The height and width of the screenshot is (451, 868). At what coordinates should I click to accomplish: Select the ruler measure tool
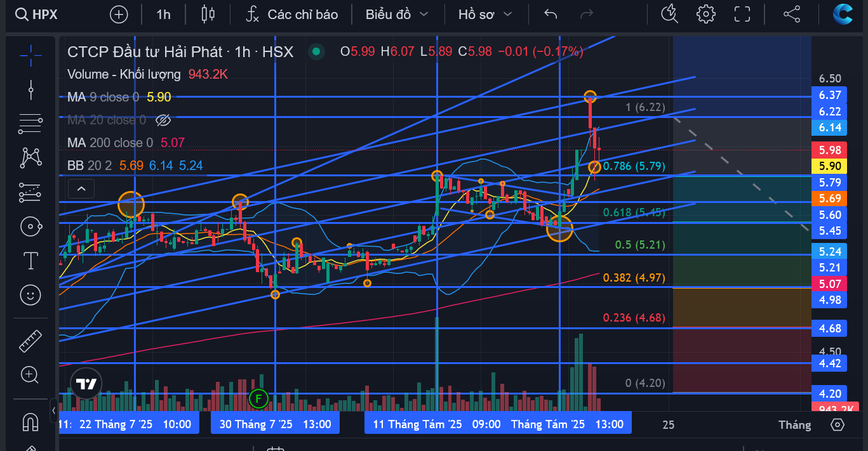coord(30,341)
